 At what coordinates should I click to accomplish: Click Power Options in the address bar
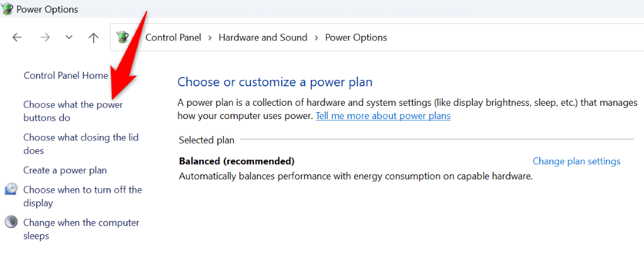coord(356,38)
